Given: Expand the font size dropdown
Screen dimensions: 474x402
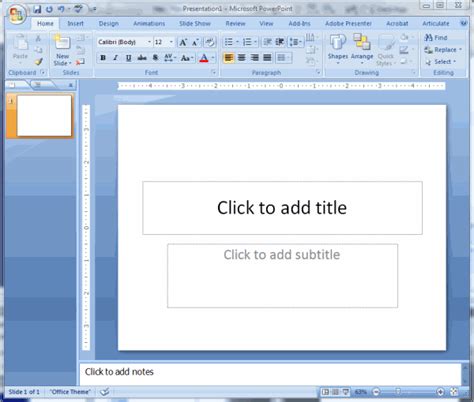Looking at the screenshot, I should pyautogui.click(x=171, y=42).
